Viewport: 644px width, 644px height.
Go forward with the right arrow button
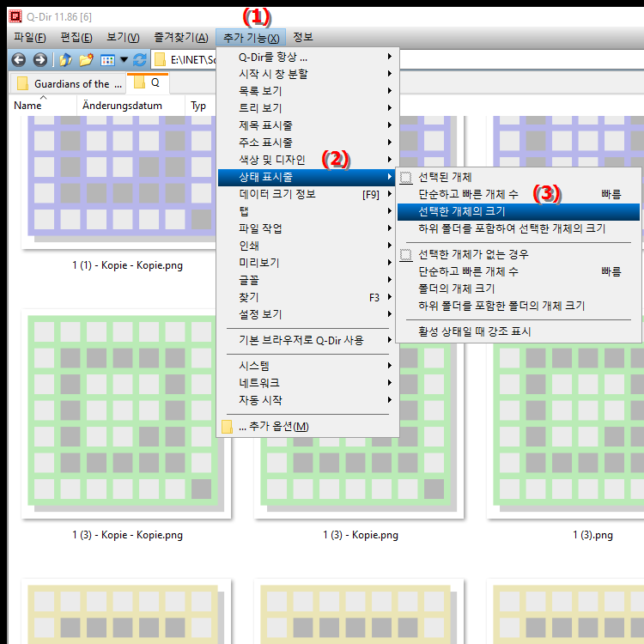tap(39, 60)
